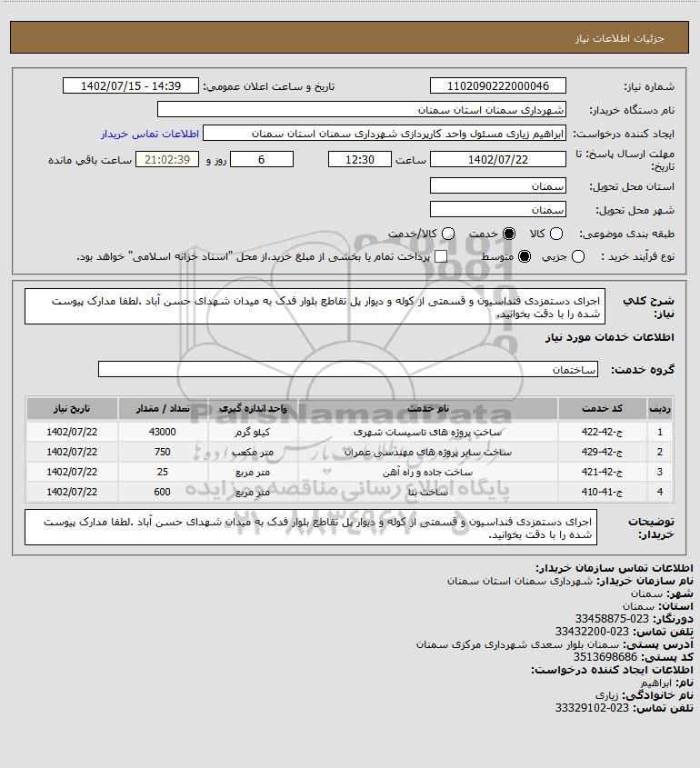The image size is (700, 768).
Task: Toggle the اسناد خزانه اسلامی payment checkbox
Action: pos(441,256)
